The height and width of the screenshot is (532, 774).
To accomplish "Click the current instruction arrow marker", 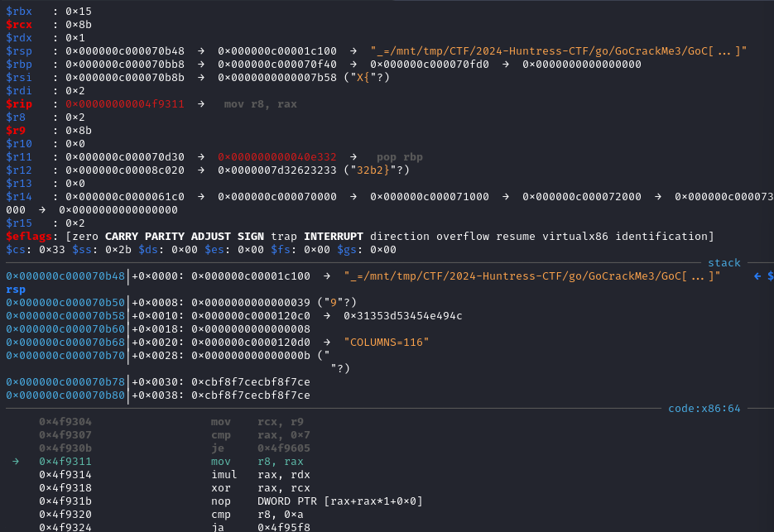I will pyautogui.click(x=16, y=462).
